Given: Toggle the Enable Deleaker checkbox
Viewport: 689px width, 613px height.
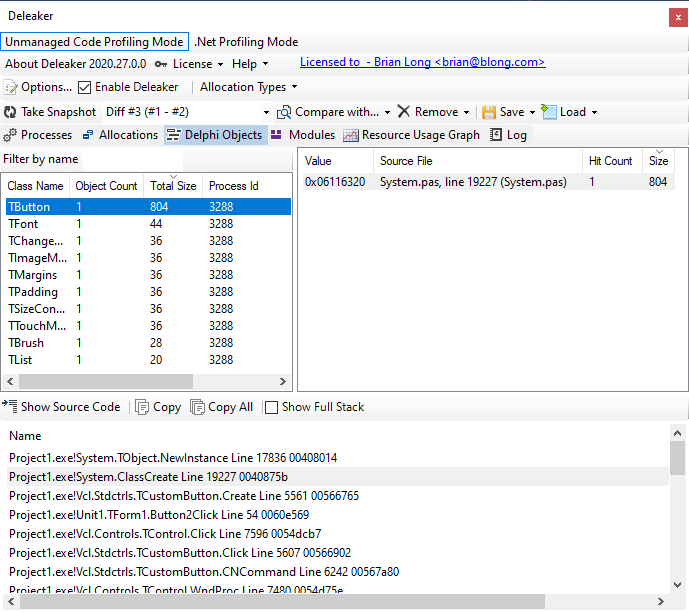Looking at the screenshot, I should click(x=84, y=87).
